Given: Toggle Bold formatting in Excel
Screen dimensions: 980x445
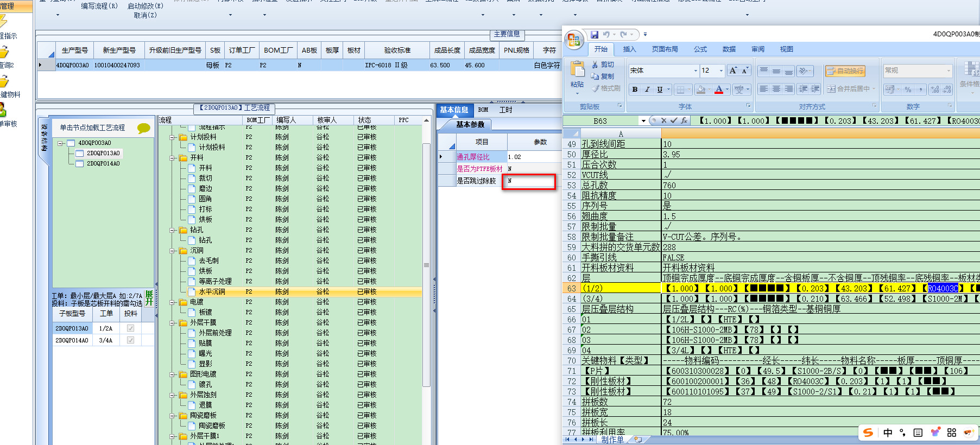Looking at the screenshot, I should 635,90.
